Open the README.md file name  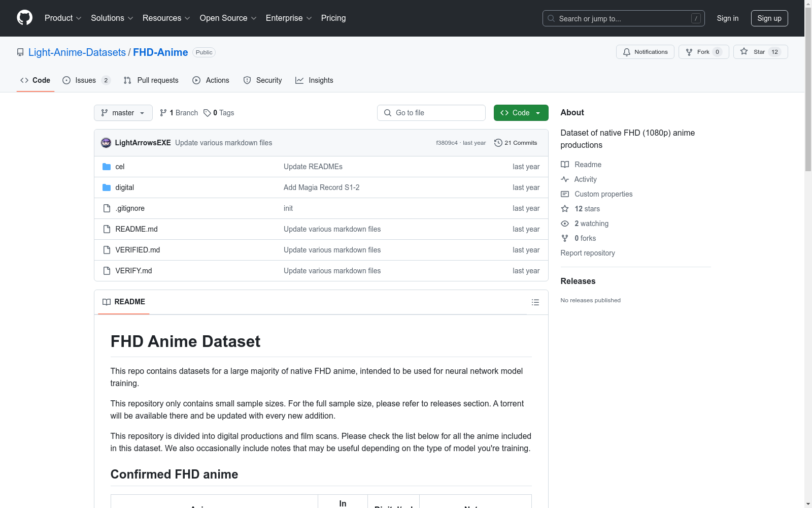tap(137, 229)
